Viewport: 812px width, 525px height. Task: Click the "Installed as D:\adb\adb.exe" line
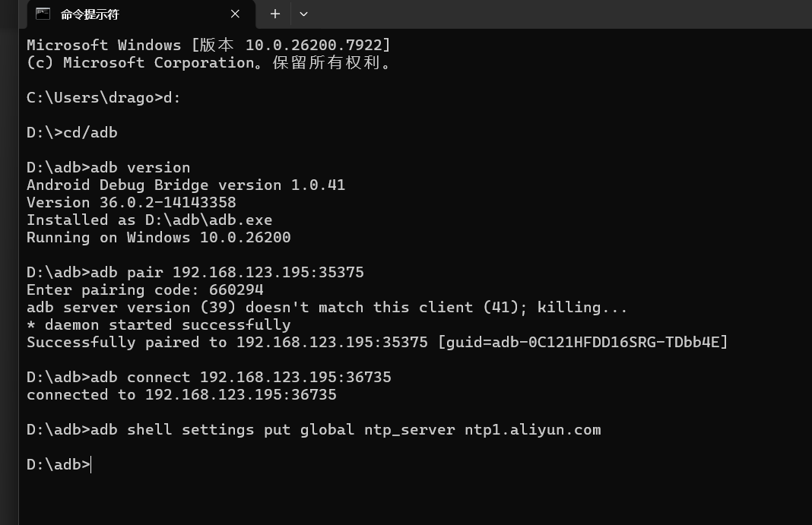(x=149, y=220)
